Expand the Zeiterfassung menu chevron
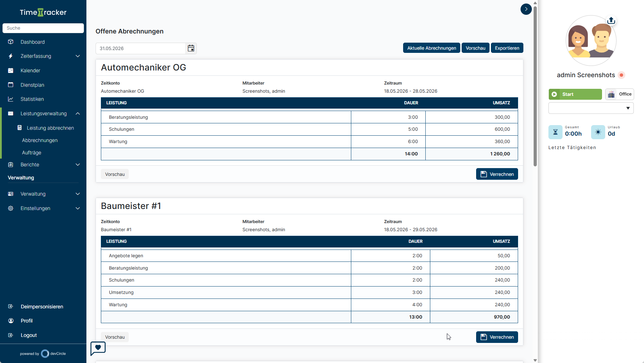This screenshot has height=363, width=644. (x=78, y=56)
